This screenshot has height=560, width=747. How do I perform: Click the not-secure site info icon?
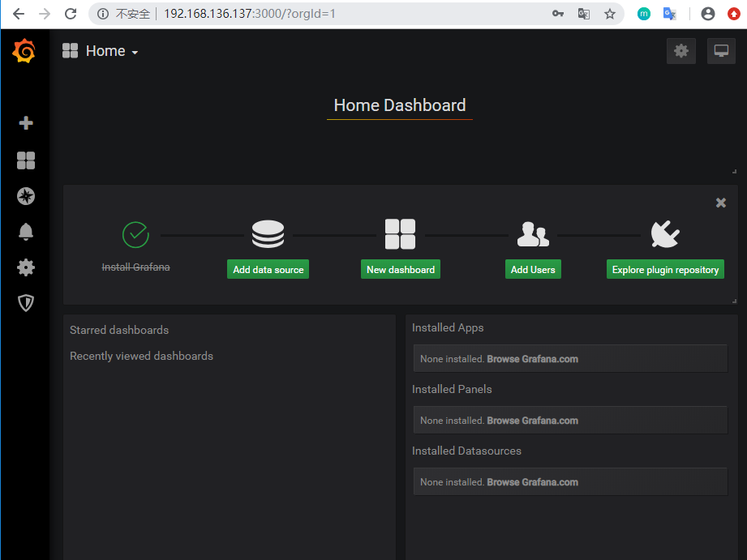tap(102, 14)
